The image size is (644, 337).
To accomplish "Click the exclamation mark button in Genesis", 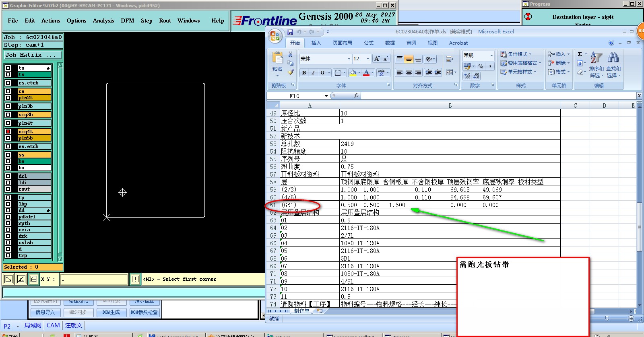I will pos(135,279).
